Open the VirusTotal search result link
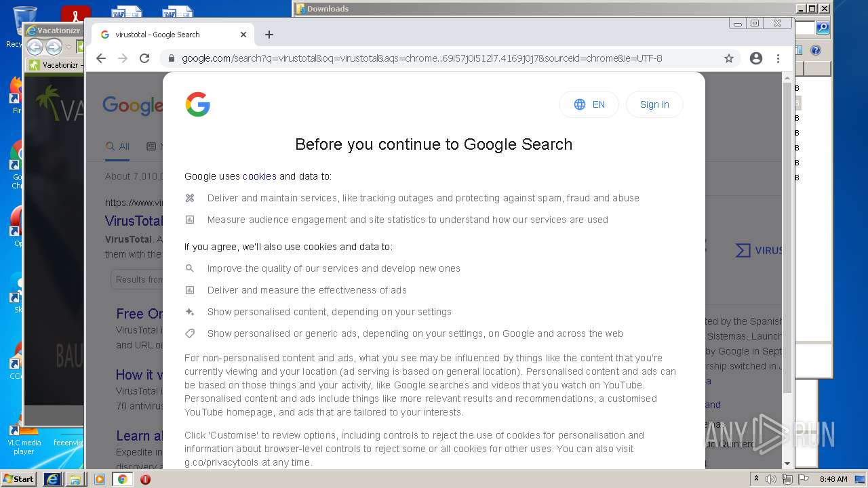 pos(134,221)
